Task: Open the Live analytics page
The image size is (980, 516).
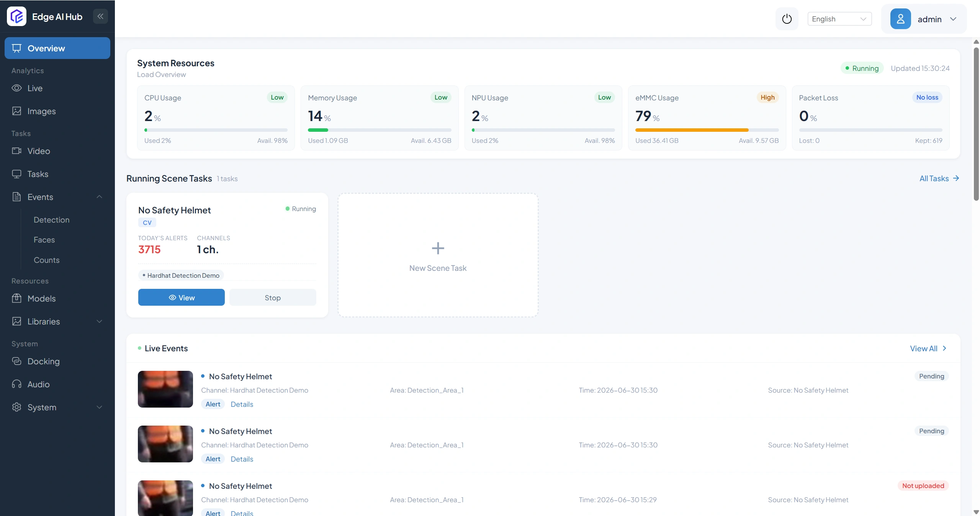Action: pos(57,88)
